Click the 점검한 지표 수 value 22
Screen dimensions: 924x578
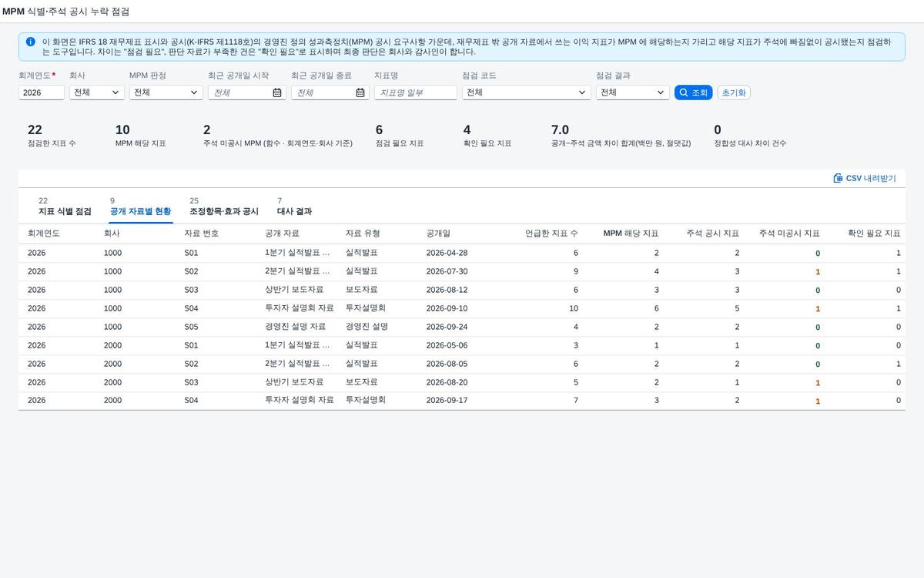point(35,129)
